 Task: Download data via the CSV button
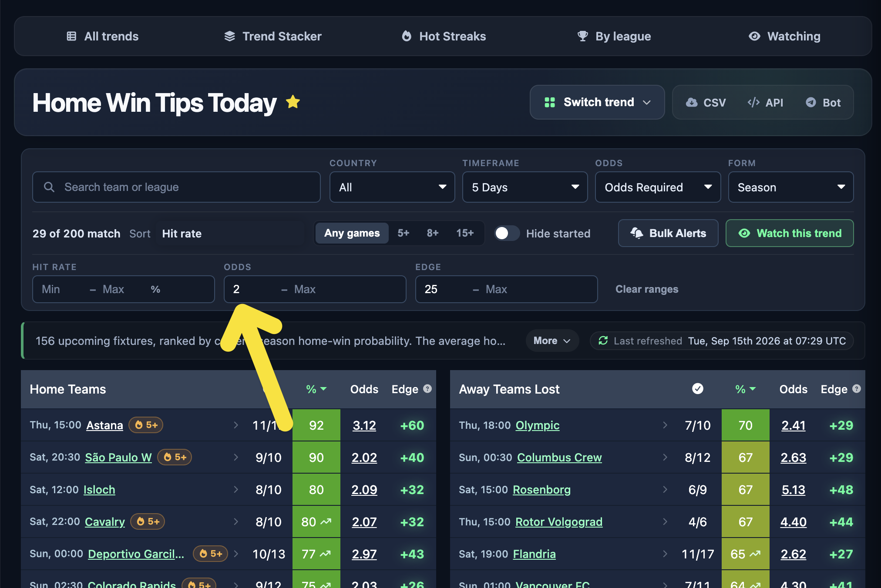pyautogui.click(x=706, y=103)
